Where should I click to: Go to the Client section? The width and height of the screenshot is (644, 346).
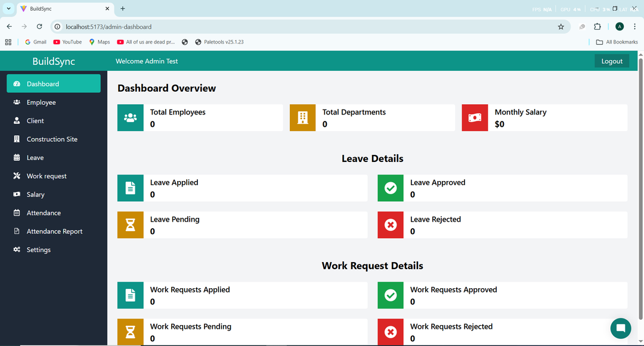click(x=54, y=120)
